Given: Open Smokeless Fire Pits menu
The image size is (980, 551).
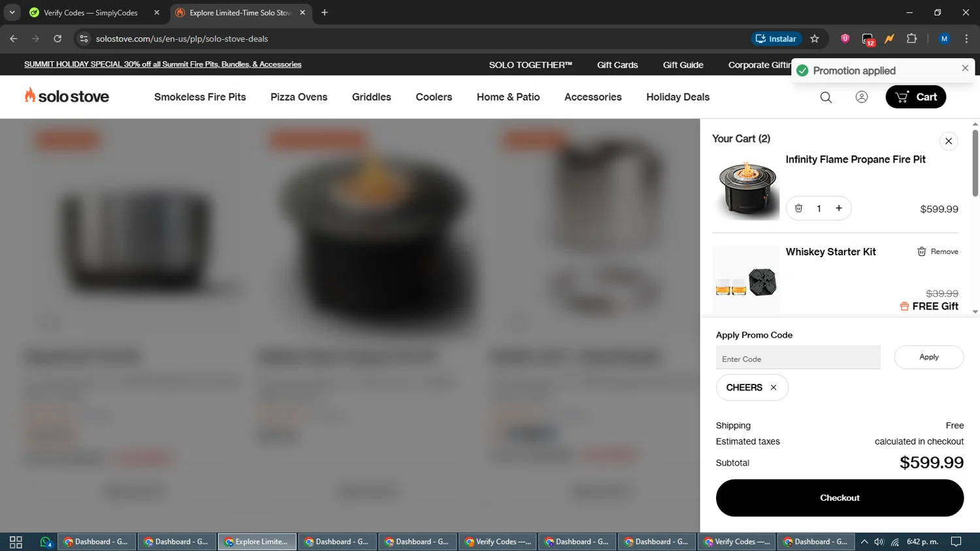Looking at the screenshot, I should [200, 97].
